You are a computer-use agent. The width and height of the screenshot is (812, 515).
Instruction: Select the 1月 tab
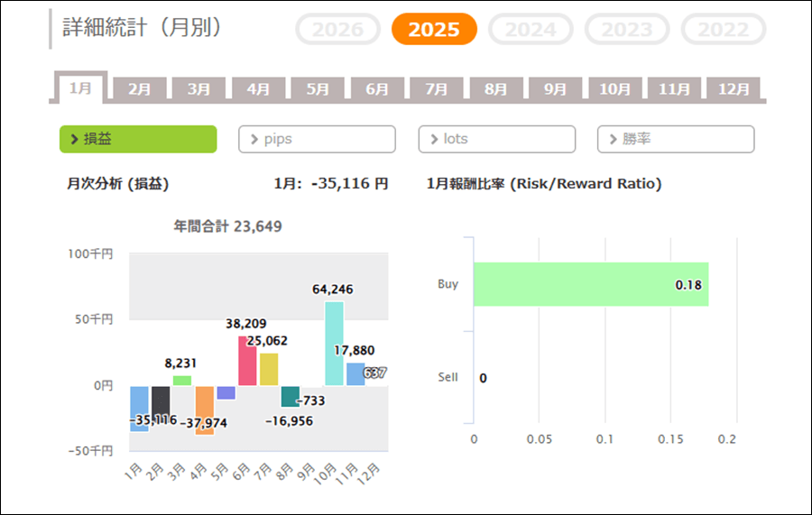[x=80, y=88]
